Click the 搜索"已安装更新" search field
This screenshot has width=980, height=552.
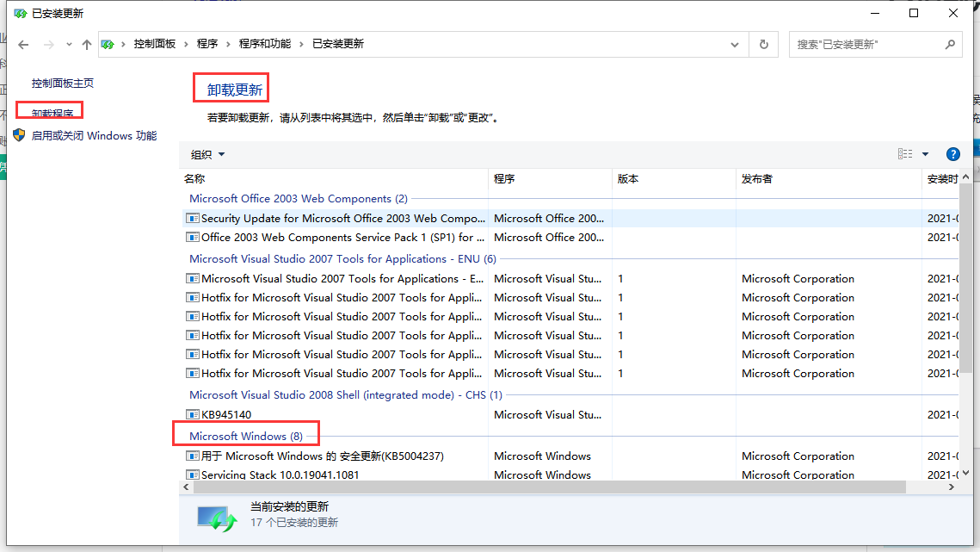[x=869, y=45]
